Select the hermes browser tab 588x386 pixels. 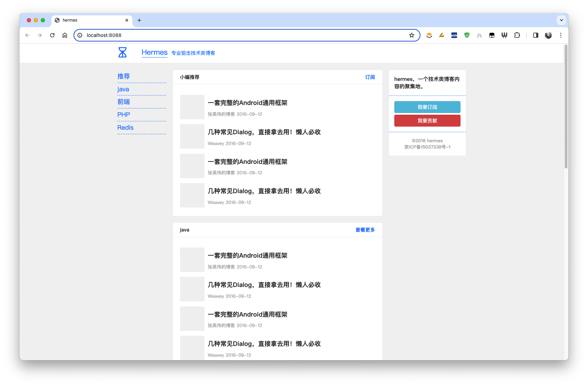point(92,20)
